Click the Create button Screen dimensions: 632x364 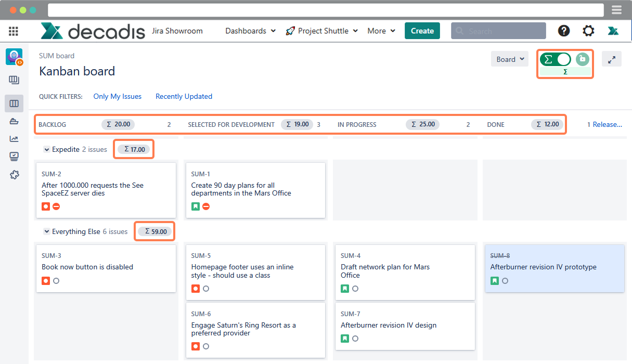(x=422, y=31)
